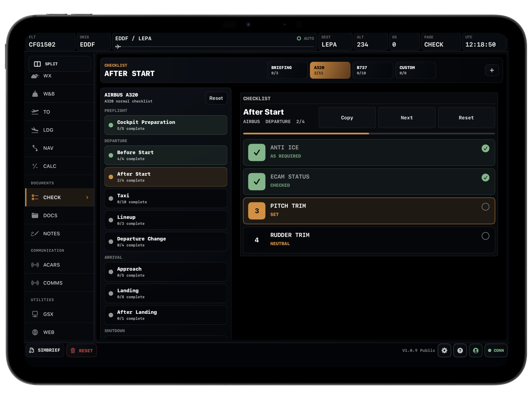Uncheck the ECAM STATUS circle on the right
The height and width of the screenshot is (399, 532).
(485, 178)
